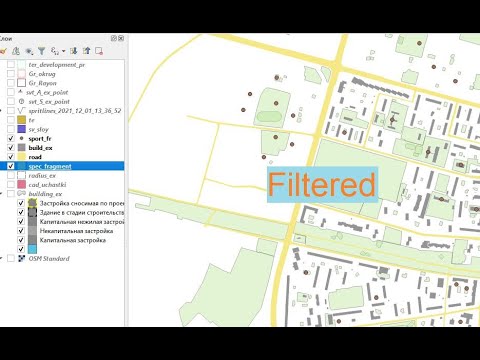Click the svt_A_ex_point triangle symbol icon
The width and height of the screenshot is (480, 360).
[x=21, y=92]
